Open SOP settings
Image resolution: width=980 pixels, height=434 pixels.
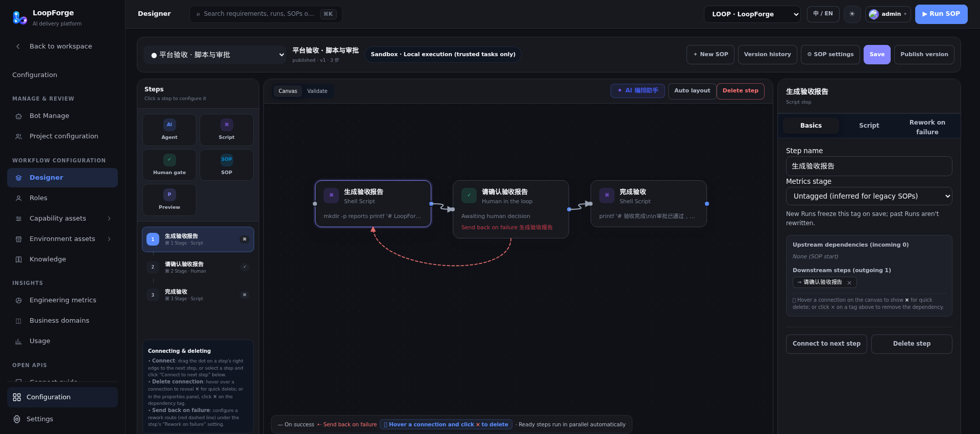coord(830,55)
